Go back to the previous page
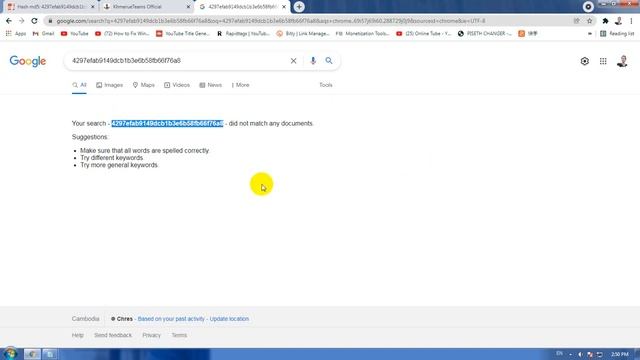Viewport: 640px width, 360px height. (x=9, y=21)
